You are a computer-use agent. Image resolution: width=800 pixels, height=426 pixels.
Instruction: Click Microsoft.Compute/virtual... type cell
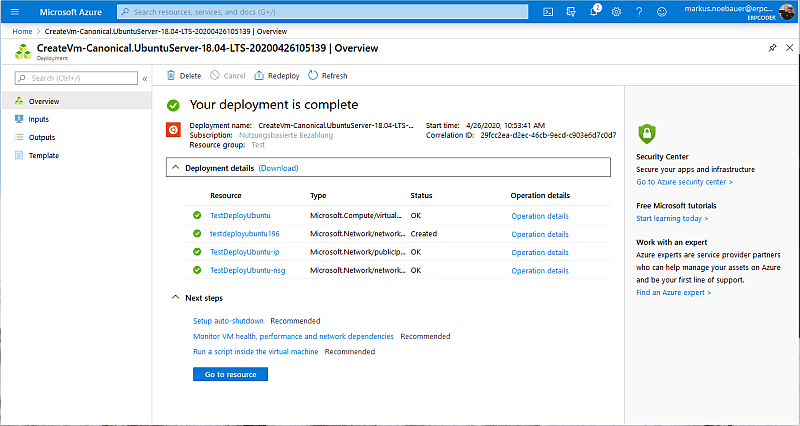point(356,215)
